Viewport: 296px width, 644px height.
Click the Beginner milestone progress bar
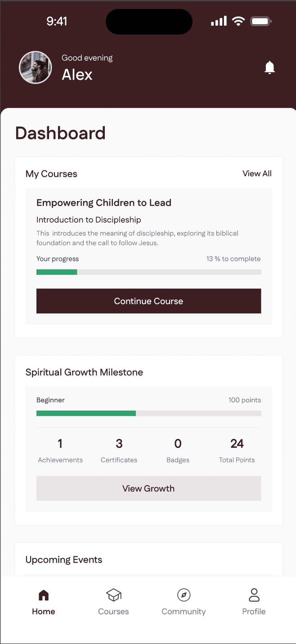click(x=148, y=413)
